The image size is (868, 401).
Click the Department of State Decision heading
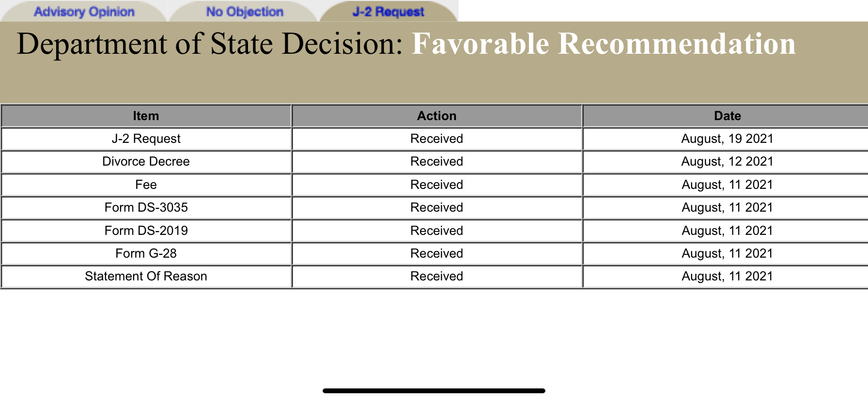(209, 44)
